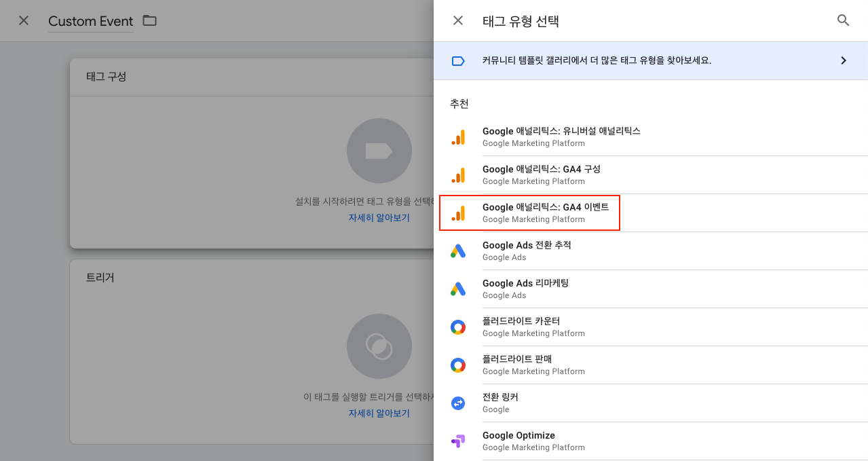Click the 트리거 section header
This screenshot has width=868, height=461.
tap(100, 278)
